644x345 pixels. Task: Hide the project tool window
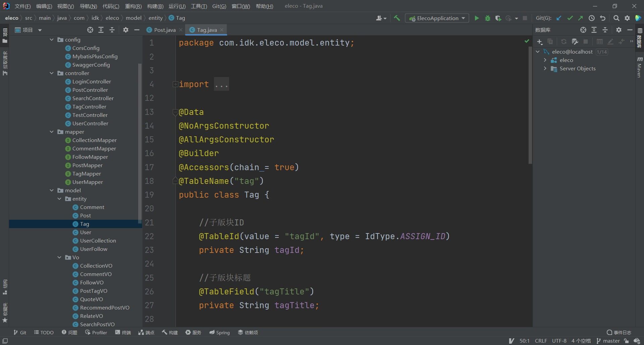(x=137, y=30)
